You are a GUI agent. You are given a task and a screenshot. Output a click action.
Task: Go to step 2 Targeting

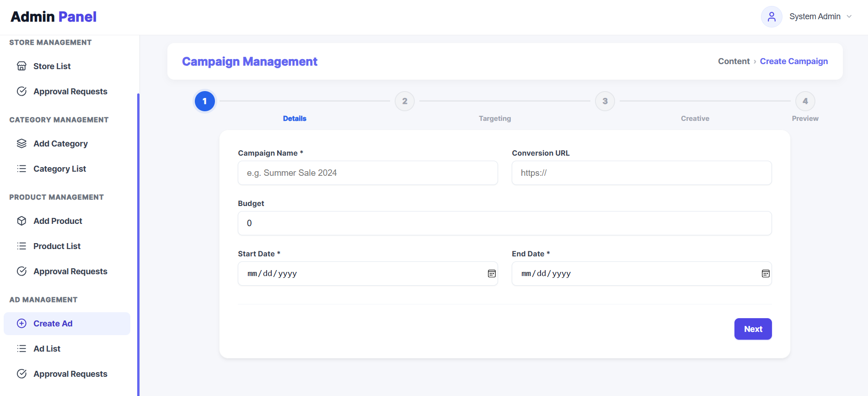pyautogui.click(x=405, y=101)
